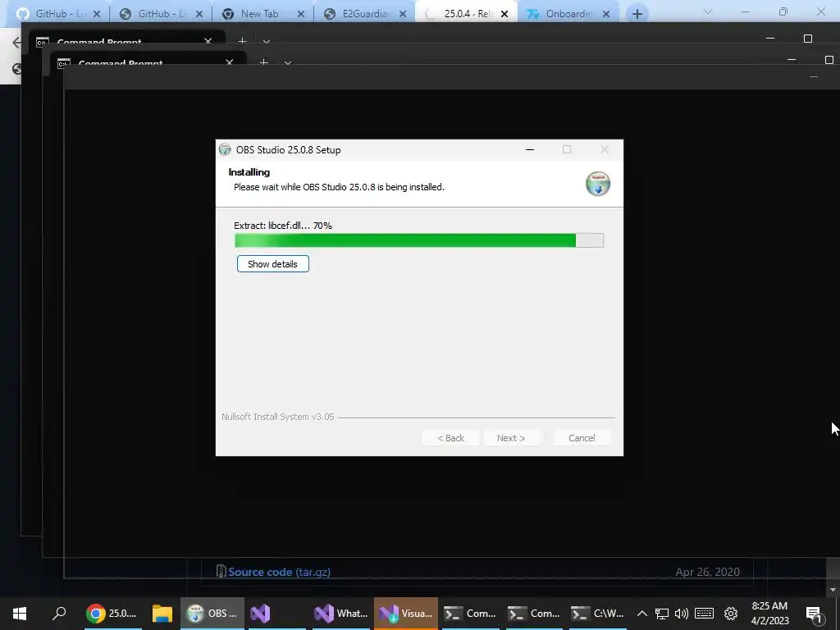
Task: Switch to the E2Guardian tab
Action: [x=364, y=13]
